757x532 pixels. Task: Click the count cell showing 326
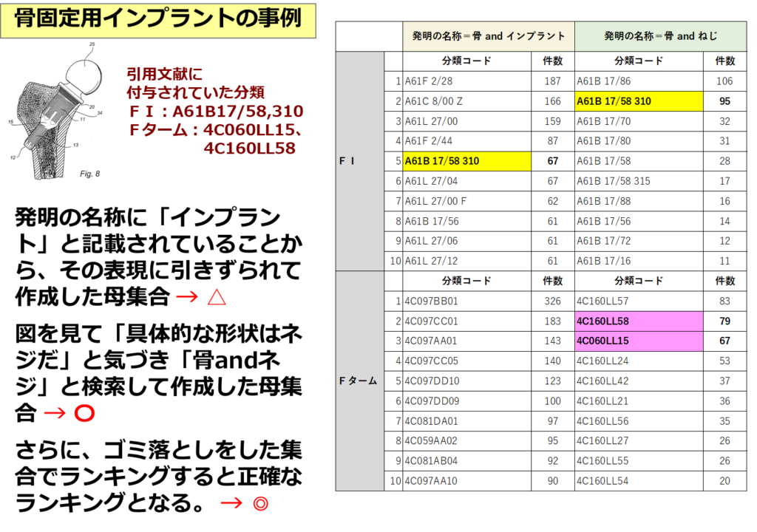(x=552, y=301)
